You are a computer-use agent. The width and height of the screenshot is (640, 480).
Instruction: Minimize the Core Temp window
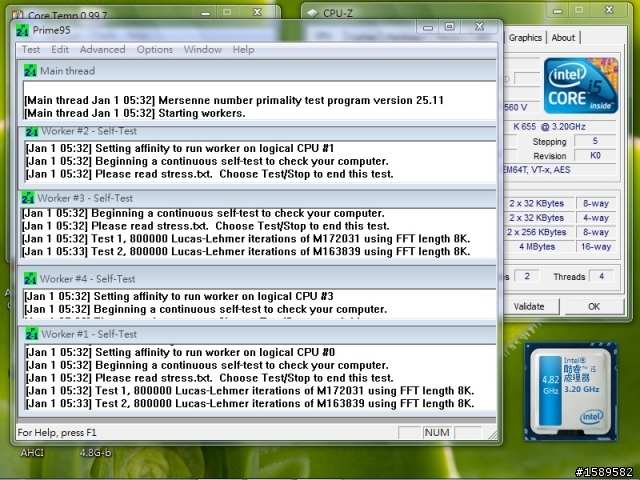coord(206,13)
